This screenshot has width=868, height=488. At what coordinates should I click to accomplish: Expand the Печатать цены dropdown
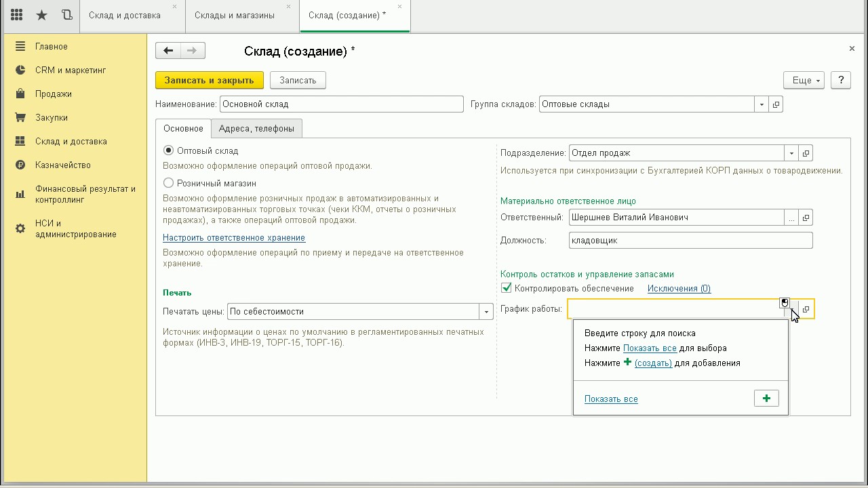tap(486, 312)
